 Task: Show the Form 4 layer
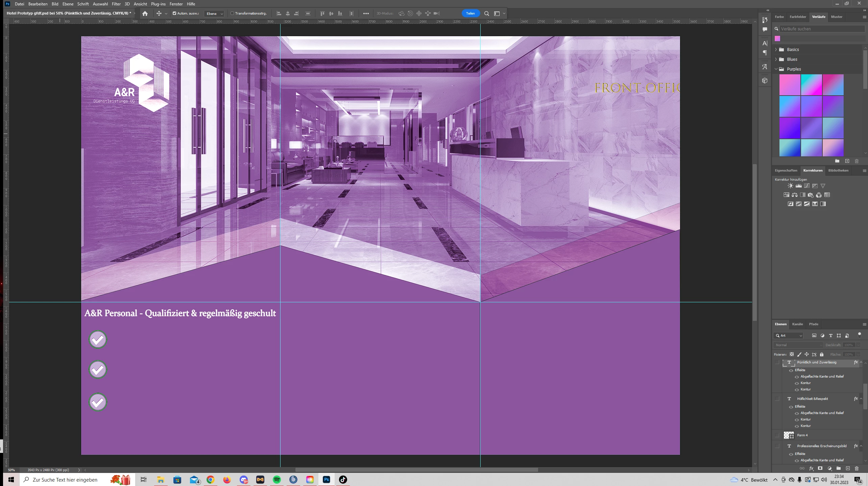tap(777, 435)
